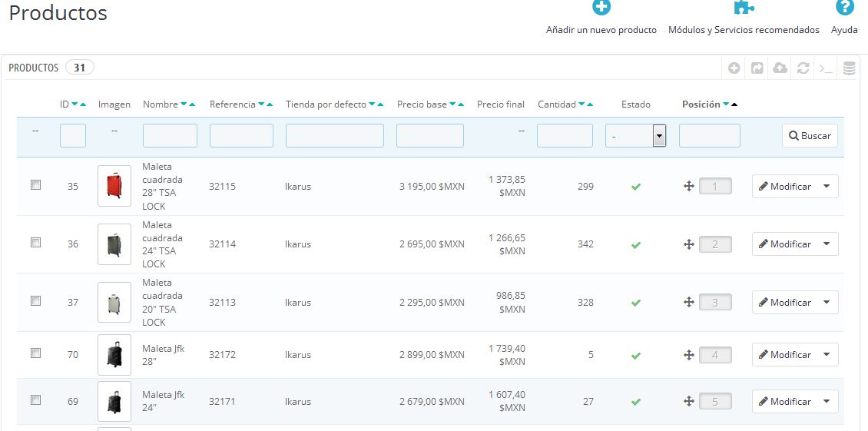Click the panel add-product plus icon
The height and width of the screenshot is (431, 868).
(x=734, y=68)
